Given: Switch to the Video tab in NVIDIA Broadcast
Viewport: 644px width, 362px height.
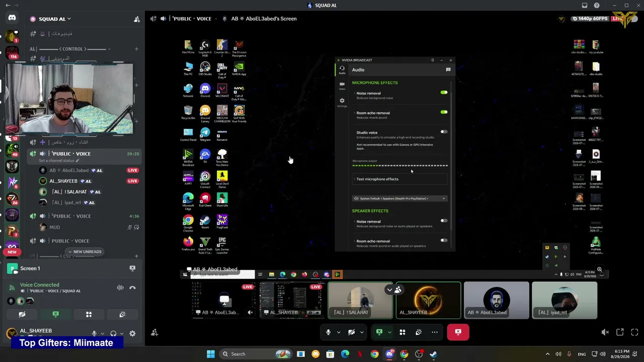Looking at the screenshot, I should click(342, 85).
